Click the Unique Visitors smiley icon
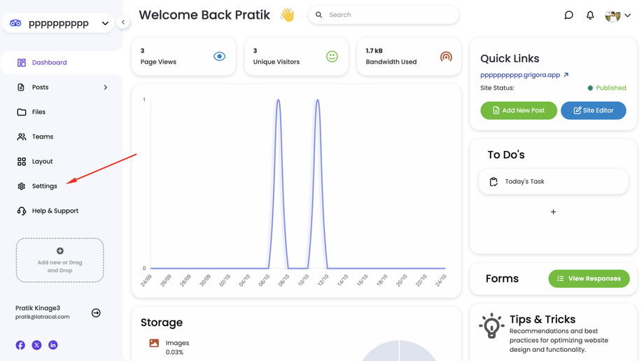The height and width of the screenshot is (361, 644). pos(332,56)
